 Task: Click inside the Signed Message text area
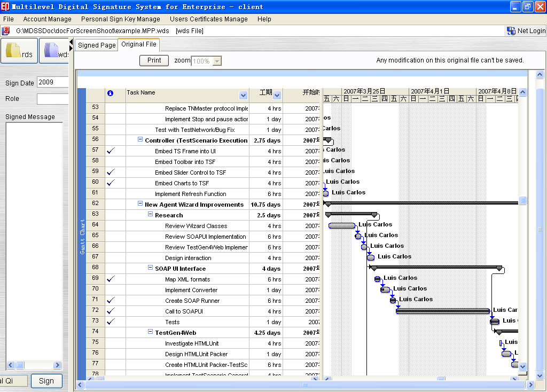(34, 242)
